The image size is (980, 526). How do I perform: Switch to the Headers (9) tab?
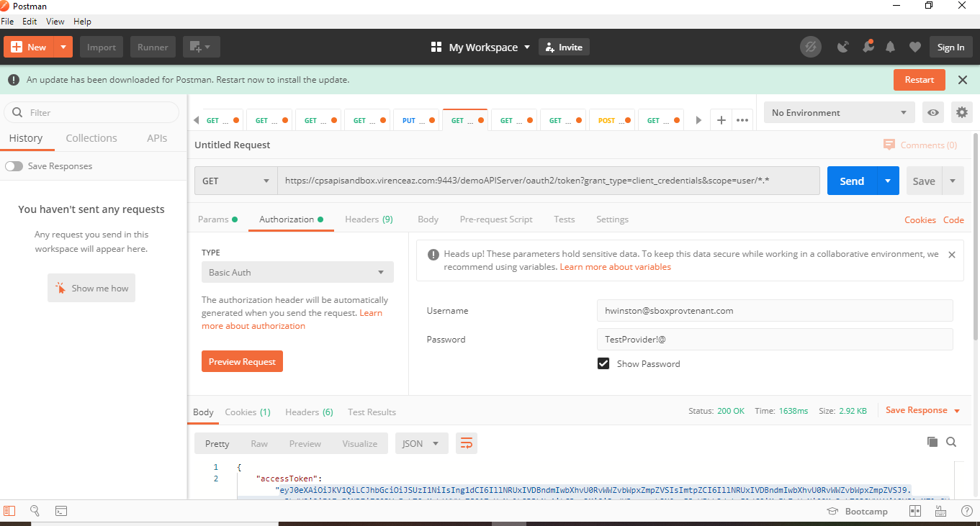point(369,219)
